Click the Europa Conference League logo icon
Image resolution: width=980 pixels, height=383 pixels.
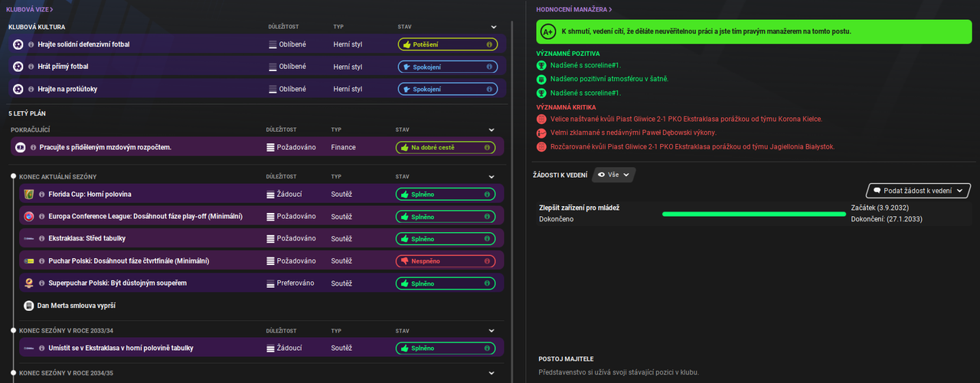[29, 217]
